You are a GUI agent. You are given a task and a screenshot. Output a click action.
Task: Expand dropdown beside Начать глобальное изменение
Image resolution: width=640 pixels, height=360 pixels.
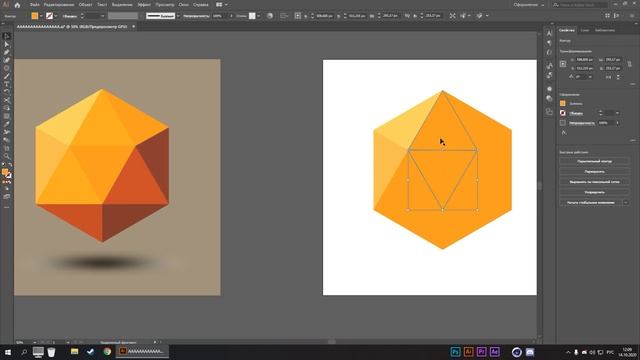point(626,202)
